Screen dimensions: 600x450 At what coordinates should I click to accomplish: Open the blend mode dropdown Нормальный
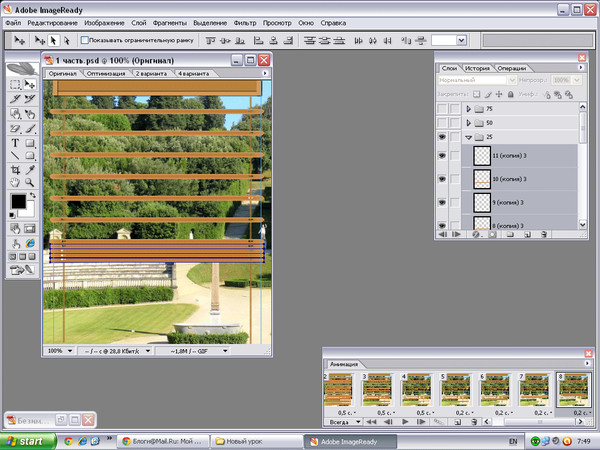[x=477, y=80]
